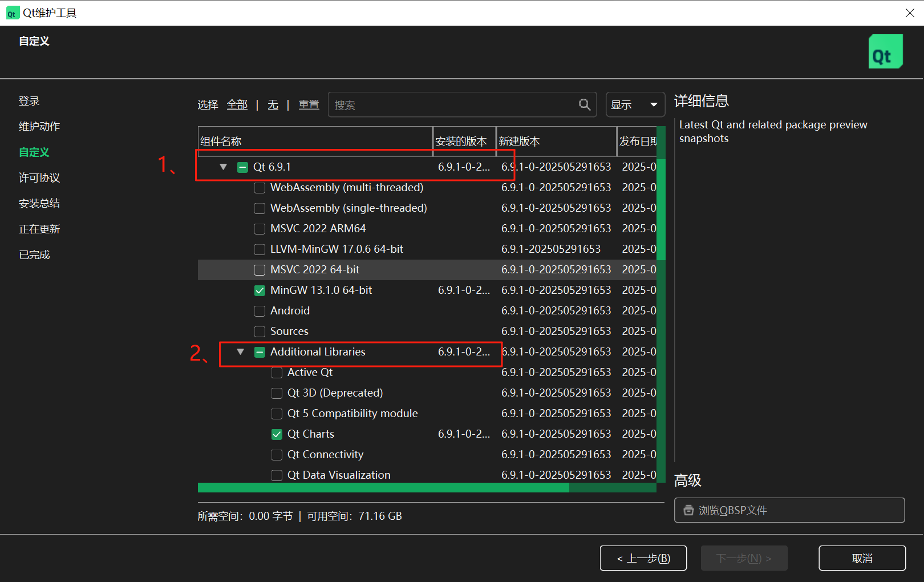Uncheck the MinGW 13.1.0 64-bit component
The image size is (924, 582).
pyautogui.click(x=260, y=290)
